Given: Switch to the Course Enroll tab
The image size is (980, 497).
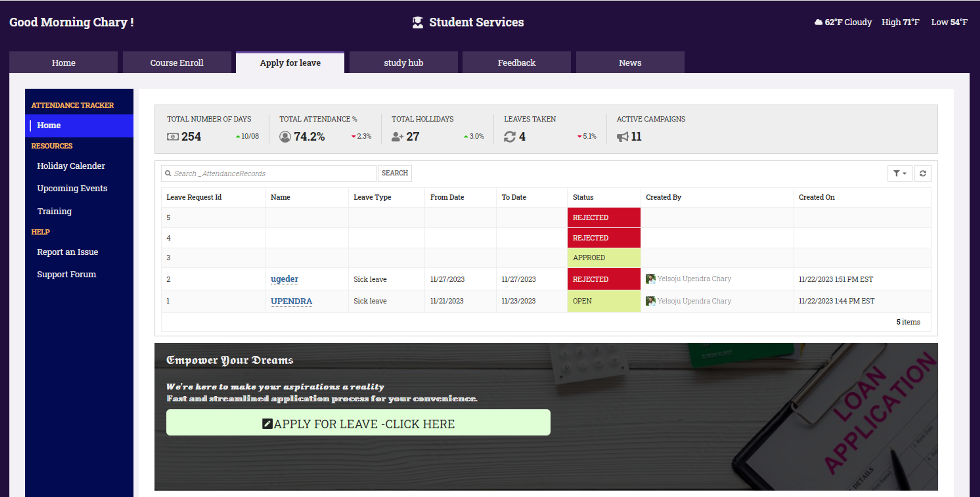Looking at the screenshot, I should 177,62.
